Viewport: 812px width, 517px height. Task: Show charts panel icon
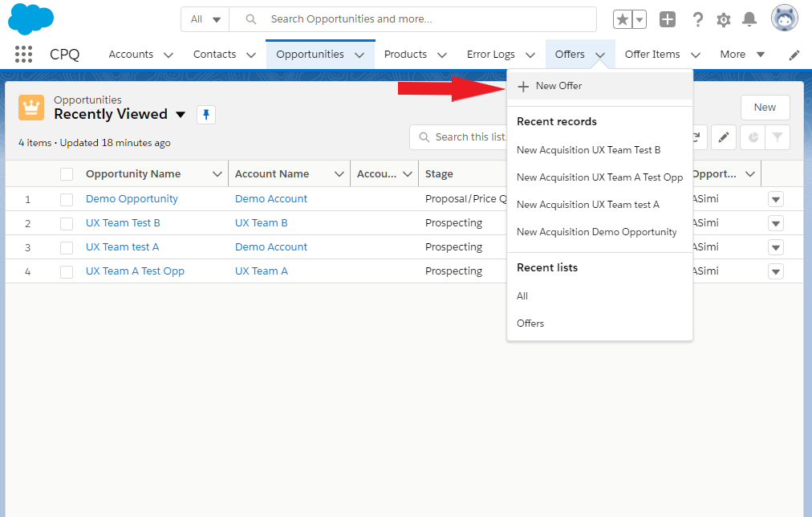pos(753,137)
